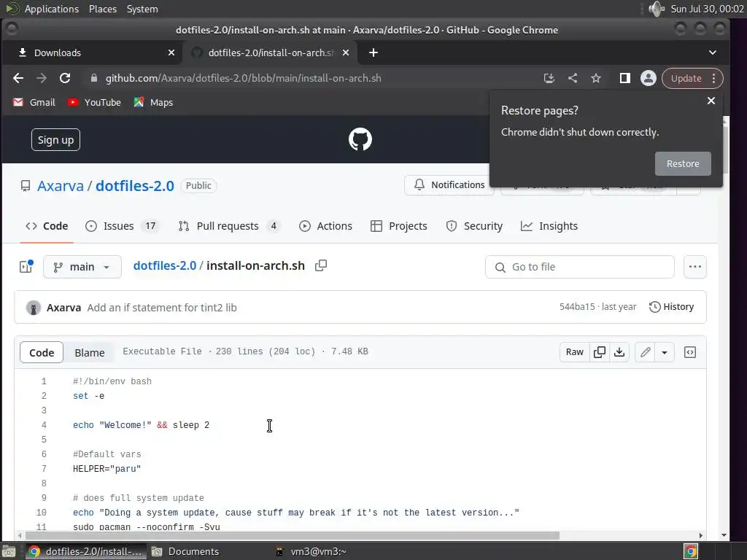This screenshot has height=560, width=747.
Task: Click the install/download page icon in address bar
Action: [549, 78]
